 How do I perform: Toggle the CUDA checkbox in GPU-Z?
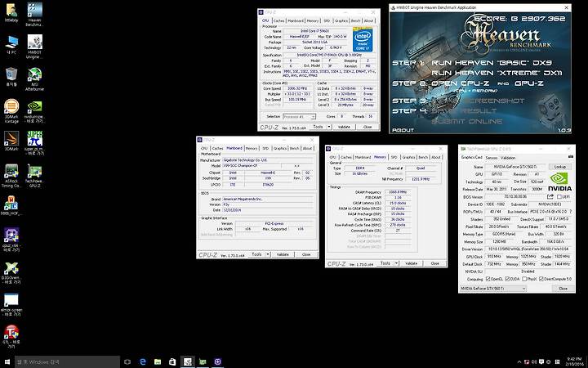[x=507, y=279]
